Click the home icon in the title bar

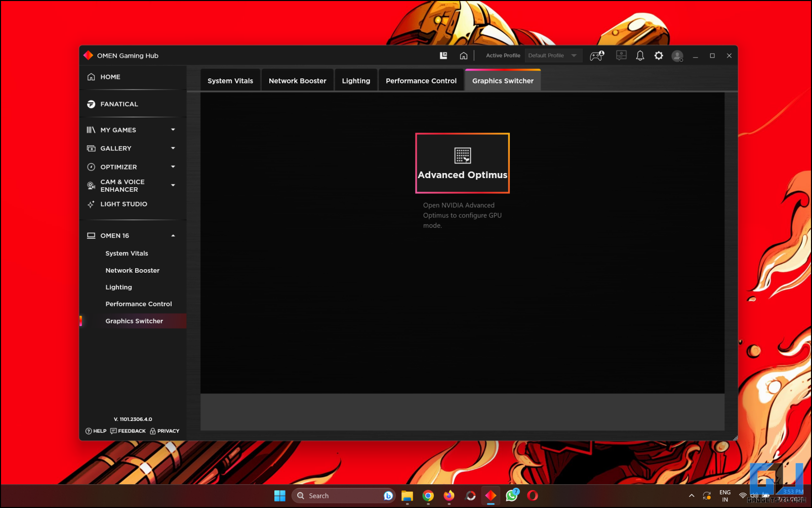pyautogui.click(x=464, y=56)
